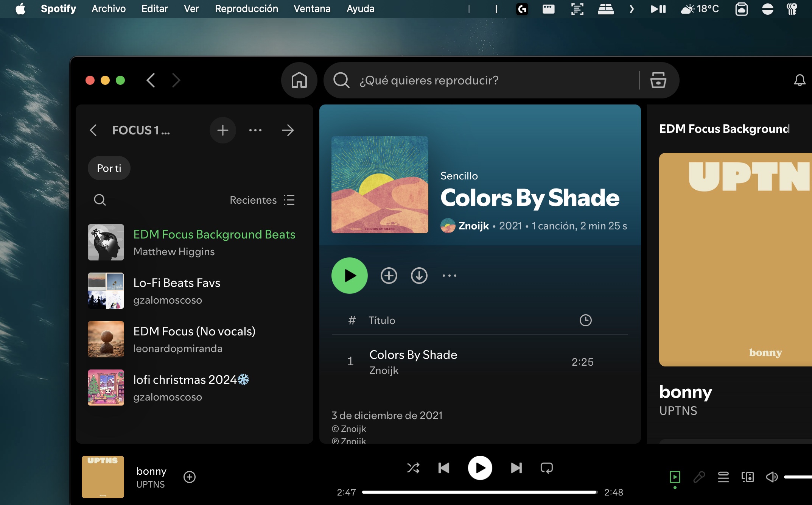
Task: Click Logitech G icon in menu bar
Action: click(522, 9)
